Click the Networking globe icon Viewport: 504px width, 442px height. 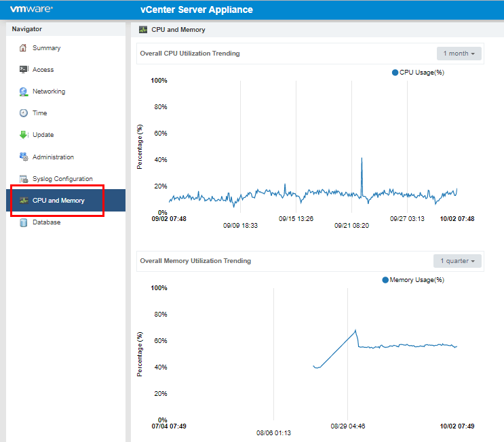coord(23,92)
